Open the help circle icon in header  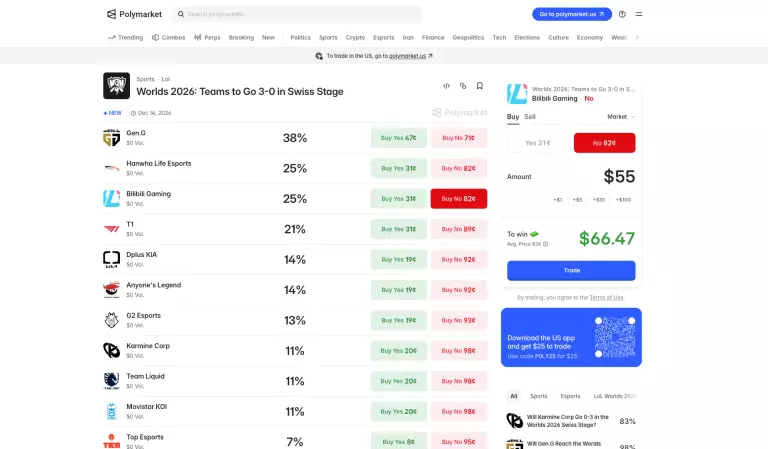pyautogui.click(x=622, y=14)
